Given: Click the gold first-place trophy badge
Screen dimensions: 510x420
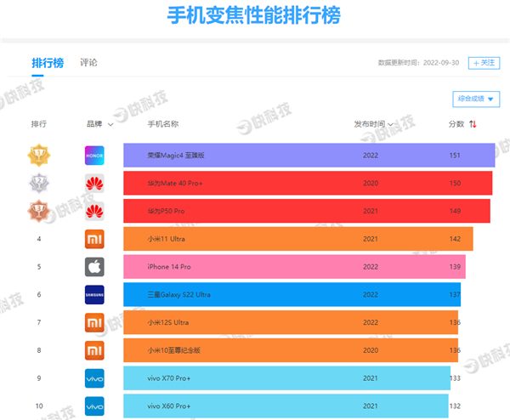Looking at the screenshot, I should coord(39,156).
